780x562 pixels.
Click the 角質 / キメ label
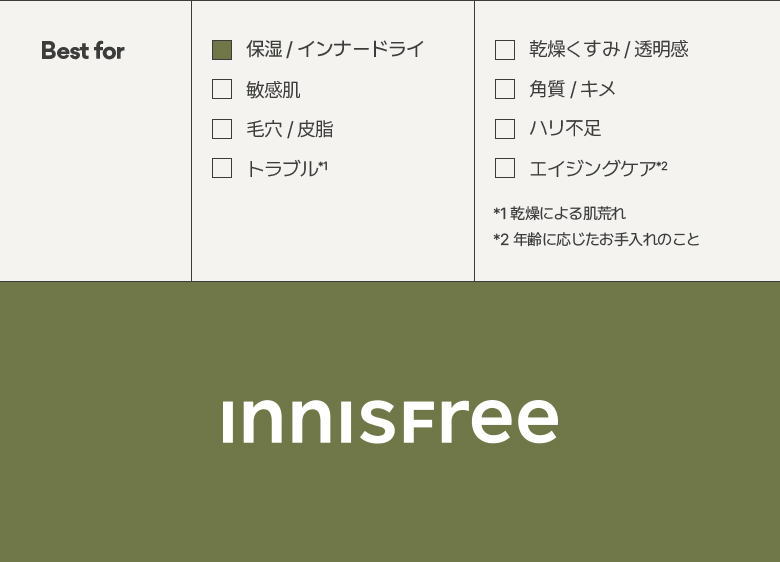(x=573, y=89)
